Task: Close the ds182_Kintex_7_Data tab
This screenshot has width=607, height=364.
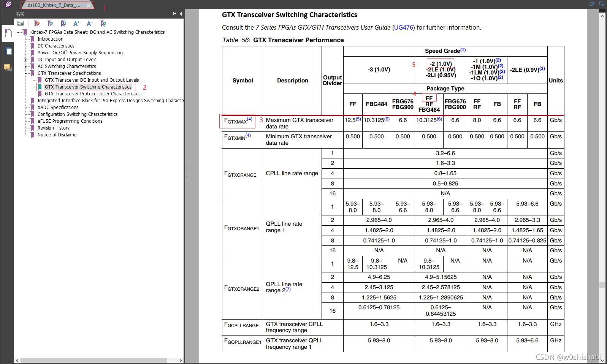Action: pyautogui.click(x=89, y=5)
